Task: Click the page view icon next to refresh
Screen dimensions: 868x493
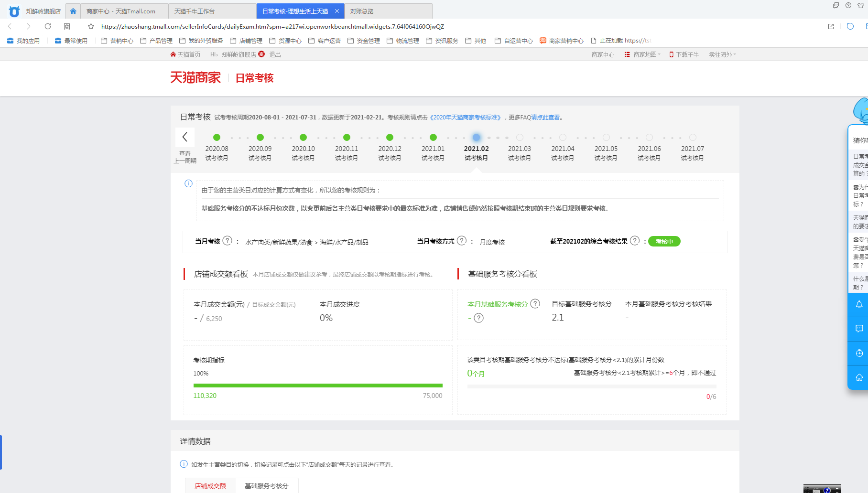Action: (67, 26)
